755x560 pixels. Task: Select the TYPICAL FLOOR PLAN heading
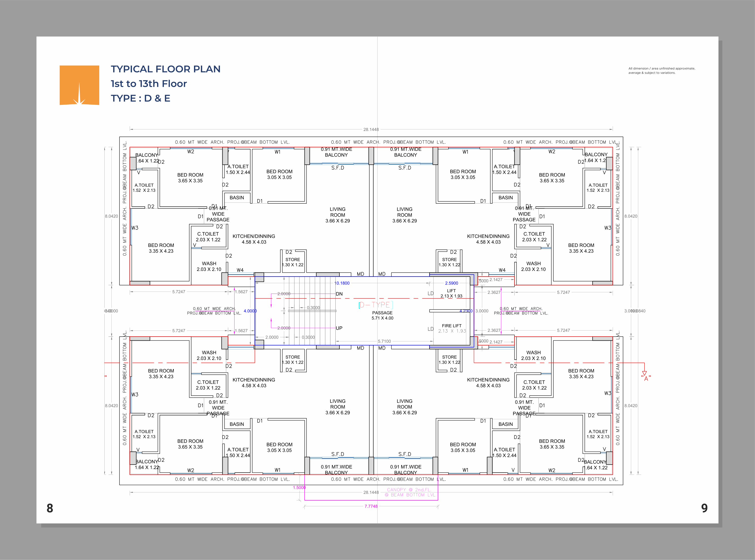(x=165, y=69)
